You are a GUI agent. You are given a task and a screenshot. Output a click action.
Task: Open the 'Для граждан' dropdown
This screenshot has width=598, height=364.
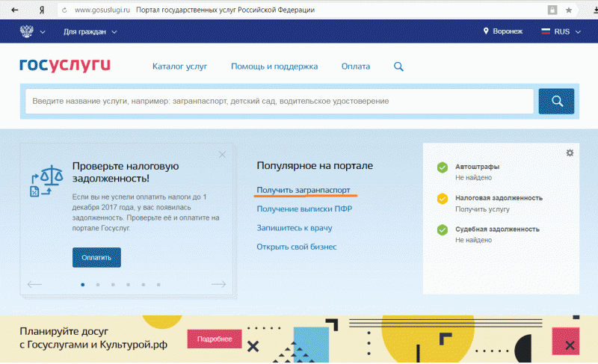(90, 31)
